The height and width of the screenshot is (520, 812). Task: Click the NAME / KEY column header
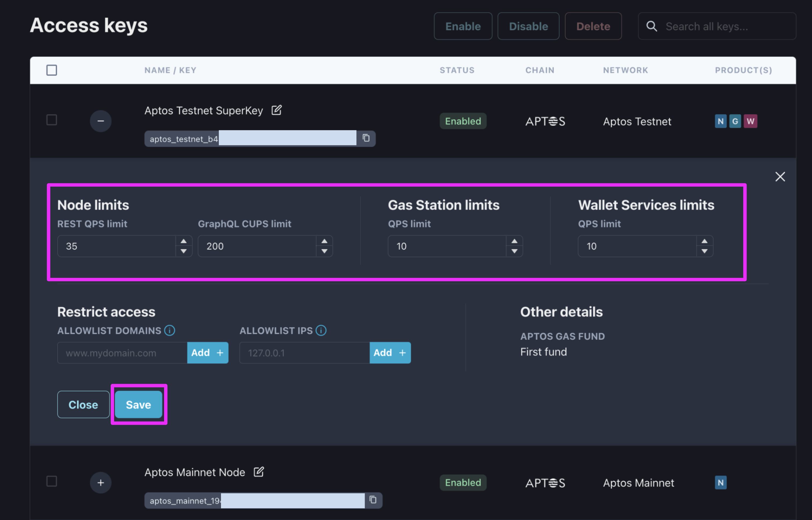click(171, 70)
